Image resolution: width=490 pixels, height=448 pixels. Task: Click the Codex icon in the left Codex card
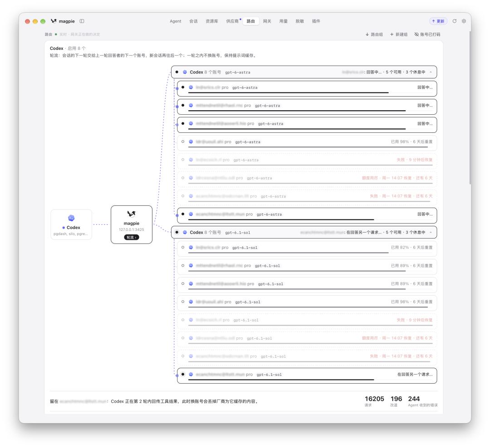pyautogui.click(x=71, y=218)
